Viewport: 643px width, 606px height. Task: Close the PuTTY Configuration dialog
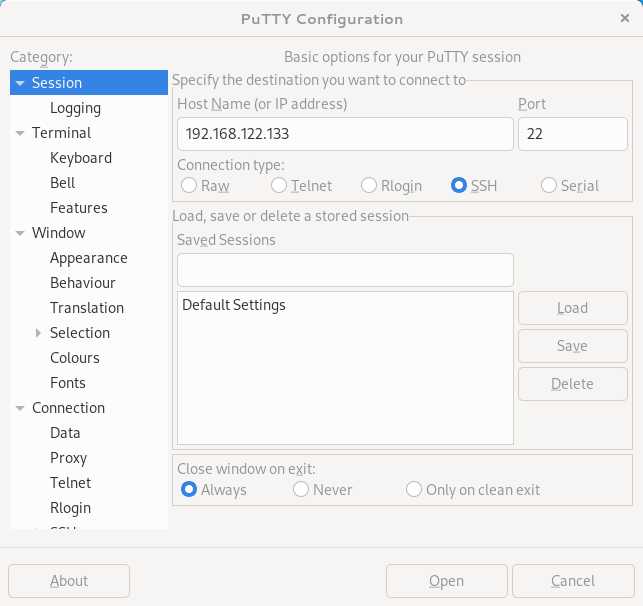[x=625, y=18]
